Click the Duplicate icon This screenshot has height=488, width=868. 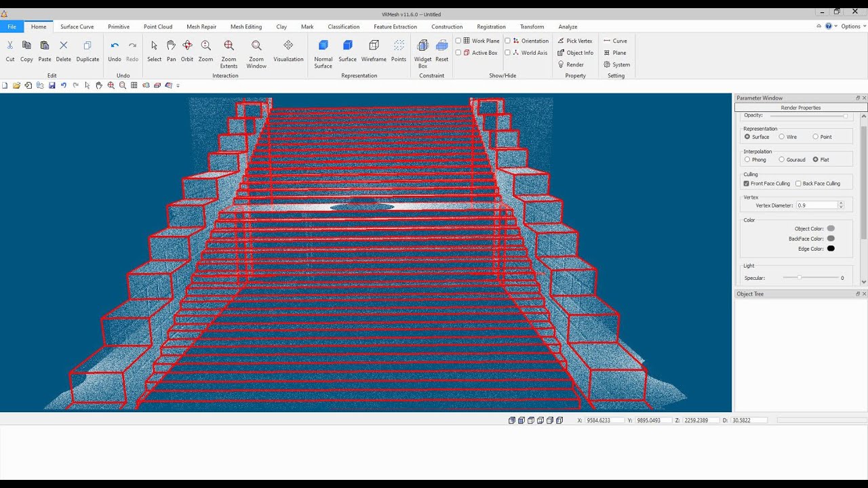[x=87, y=45]
